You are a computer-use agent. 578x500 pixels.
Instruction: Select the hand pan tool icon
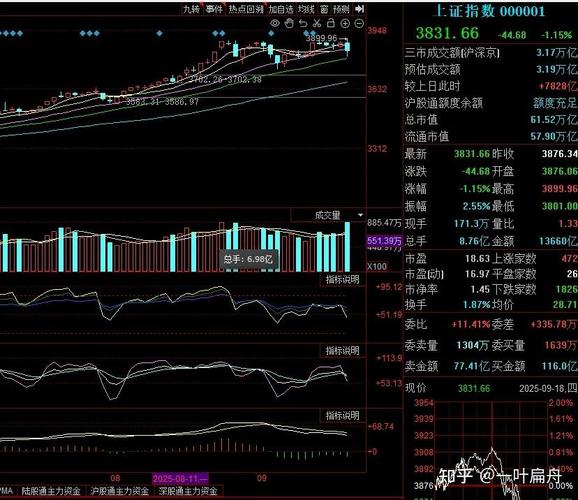coord(289,24)
